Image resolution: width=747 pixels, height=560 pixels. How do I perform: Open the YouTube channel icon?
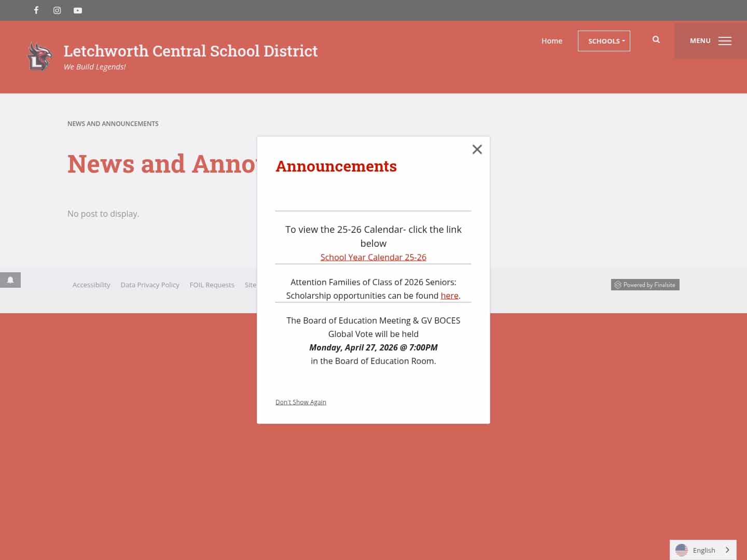pyautogui.click(x=77, y=10)
